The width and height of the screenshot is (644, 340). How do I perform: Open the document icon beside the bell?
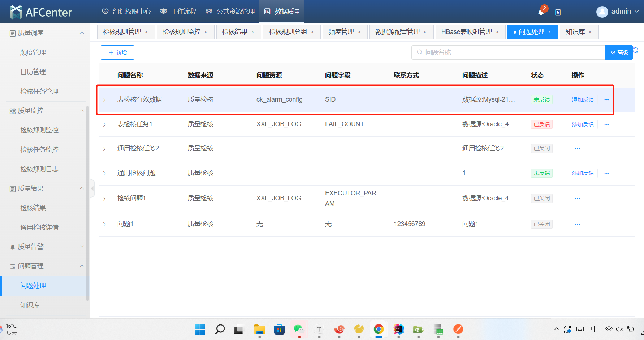tap(558, 12)
